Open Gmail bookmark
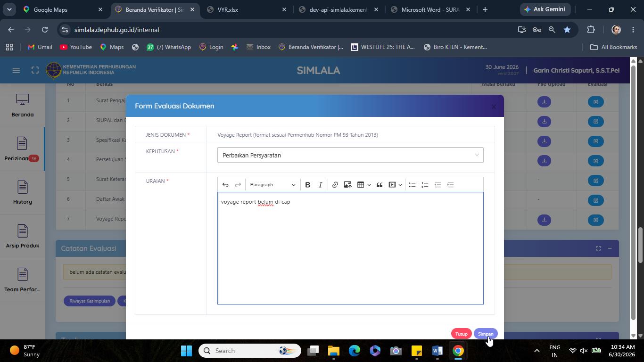The width and height of the screenshot is (644, 362). pyautogui.click(x=40, y=47)
